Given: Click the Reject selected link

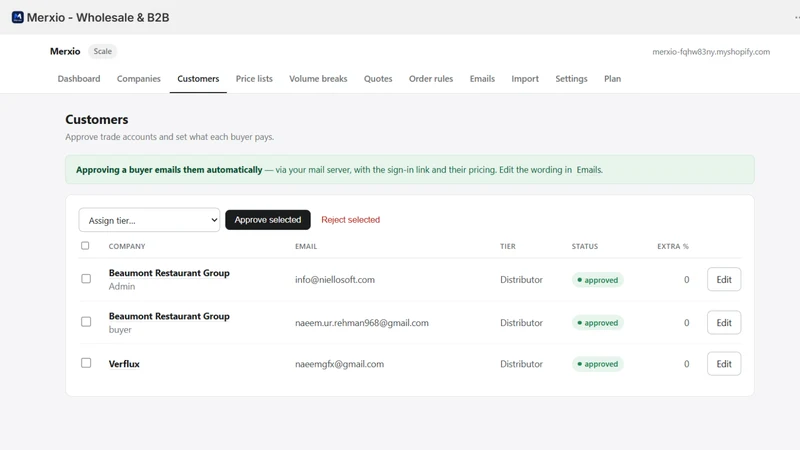Looking at the screenshot, I should [x=351, y=220].
